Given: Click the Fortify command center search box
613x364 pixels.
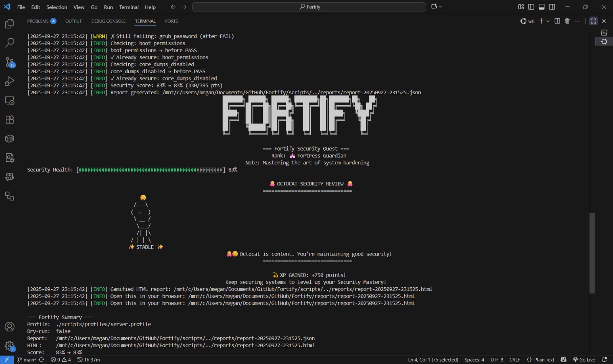Looking at the screenshot, I should click(309, 7).
